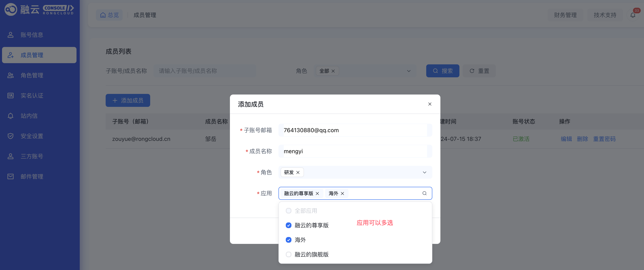Click the 搜索 button
The image size is (644, 270).
click(442, 71)
